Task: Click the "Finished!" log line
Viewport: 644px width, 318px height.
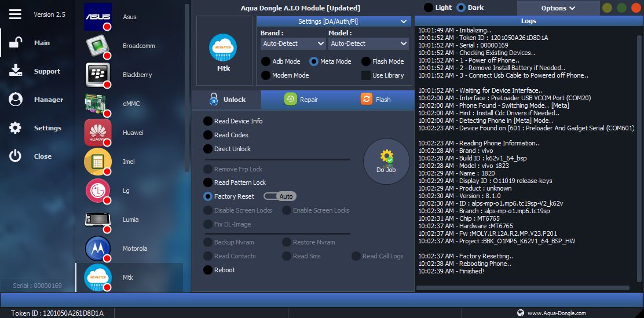Action: tap(451, 271)
